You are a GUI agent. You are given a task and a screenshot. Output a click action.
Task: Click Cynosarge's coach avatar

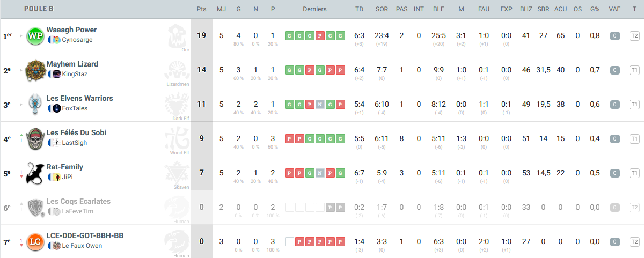(x=57, y=40)
